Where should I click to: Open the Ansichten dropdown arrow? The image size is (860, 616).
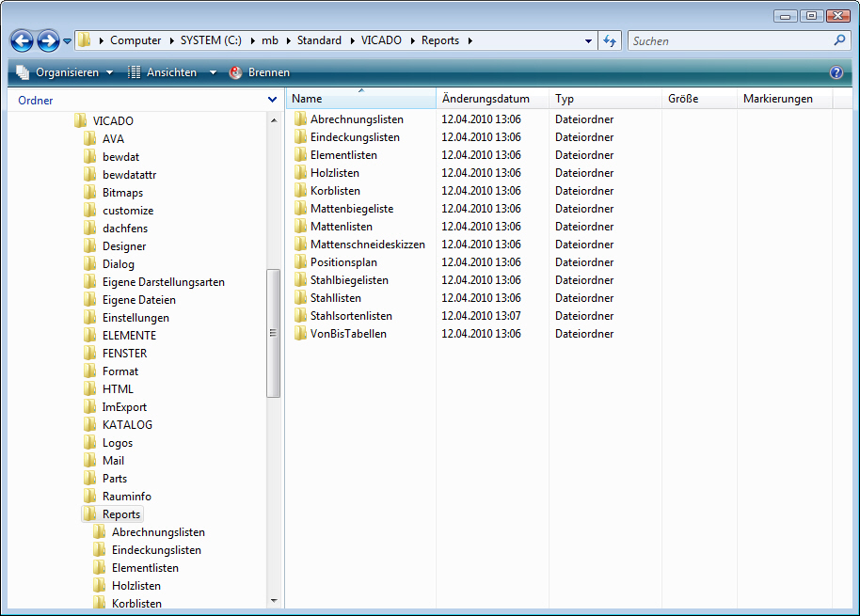coord(213,72)
